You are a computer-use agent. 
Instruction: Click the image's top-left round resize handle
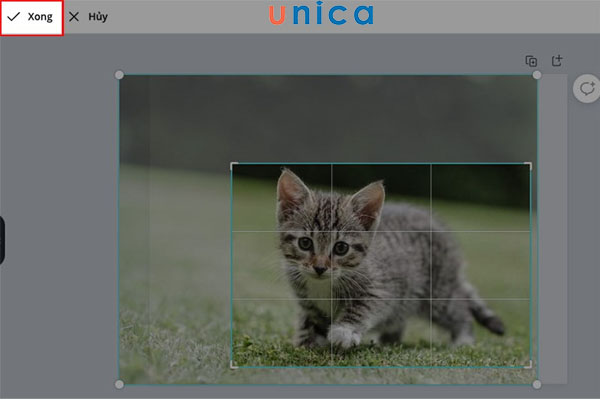click(x=120, y=75)
